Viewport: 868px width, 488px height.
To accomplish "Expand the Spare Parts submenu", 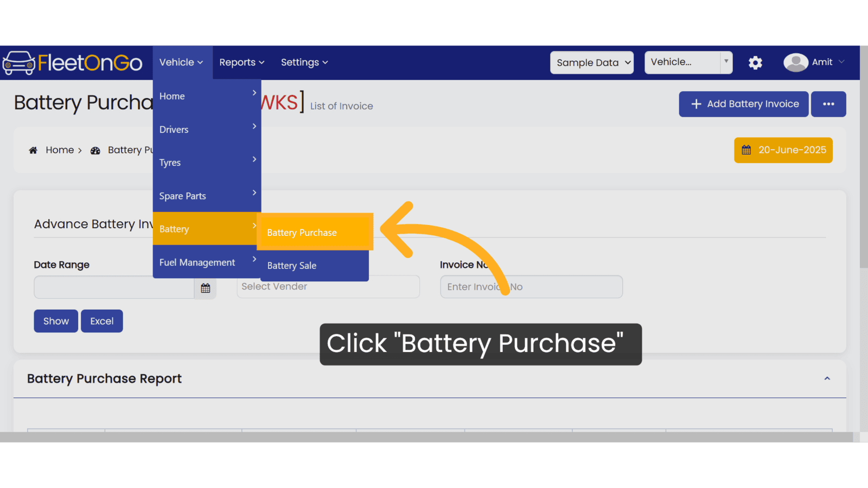I will 207,196.
